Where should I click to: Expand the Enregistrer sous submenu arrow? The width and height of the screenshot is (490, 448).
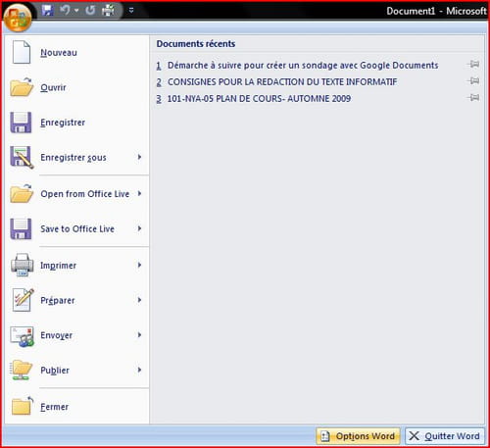pyautogui.click(x=139, y=157)
